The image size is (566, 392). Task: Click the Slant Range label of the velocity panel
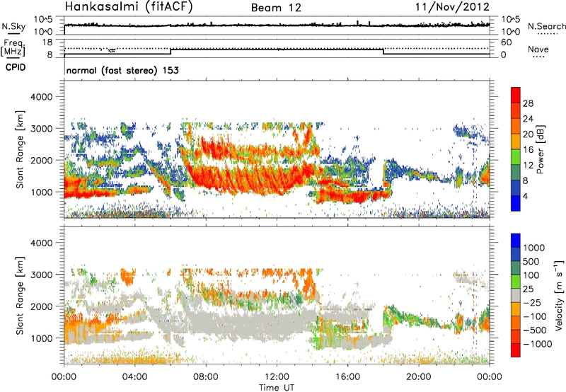[20, 295]
